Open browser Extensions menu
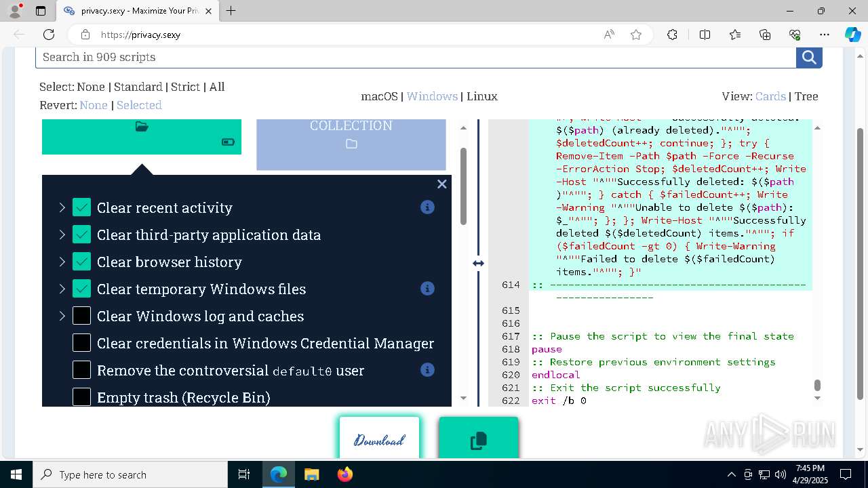This screenshot has width=868, height=488. pyautogui.click(x=672, y=35)
